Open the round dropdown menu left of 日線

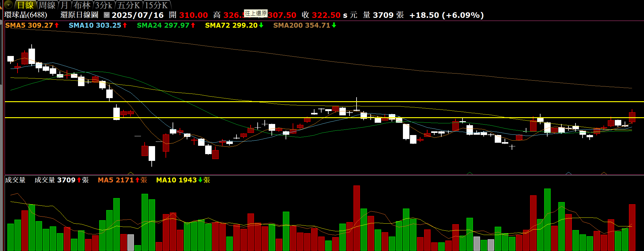click(x=8, y=5)
